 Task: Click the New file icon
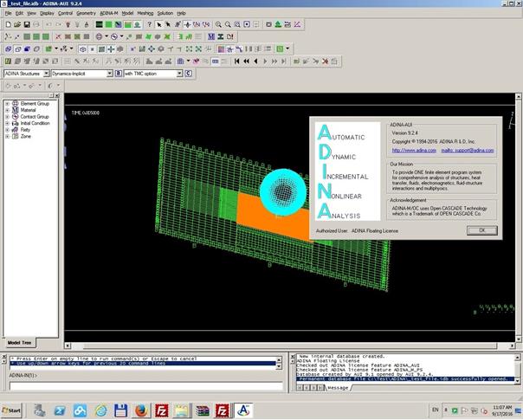tap(9, 25)
